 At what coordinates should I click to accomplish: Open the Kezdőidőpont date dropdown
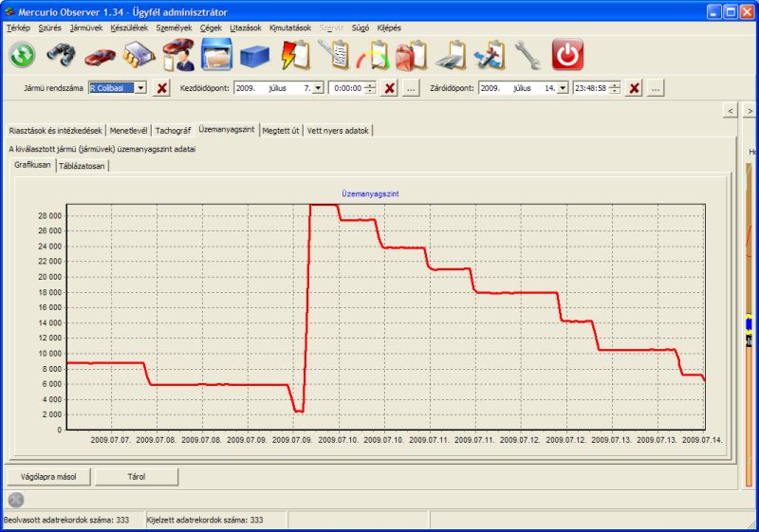(318, 88)
